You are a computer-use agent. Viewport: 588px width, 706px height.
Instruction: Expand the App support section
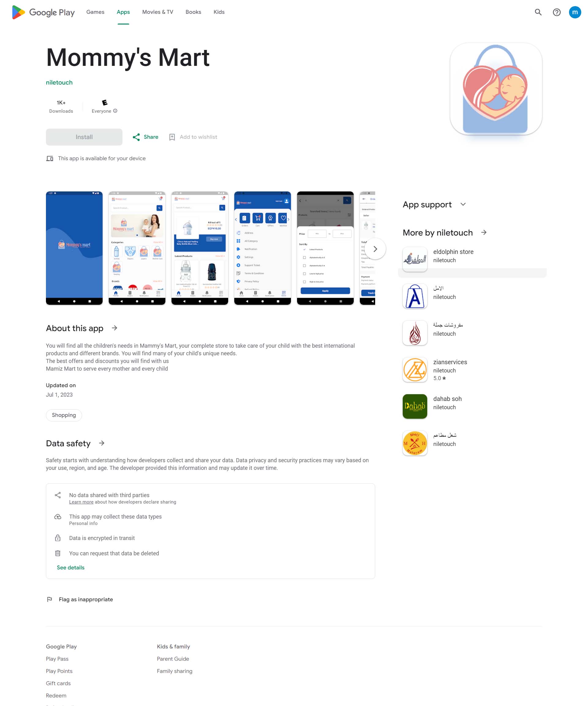[464, 205]
